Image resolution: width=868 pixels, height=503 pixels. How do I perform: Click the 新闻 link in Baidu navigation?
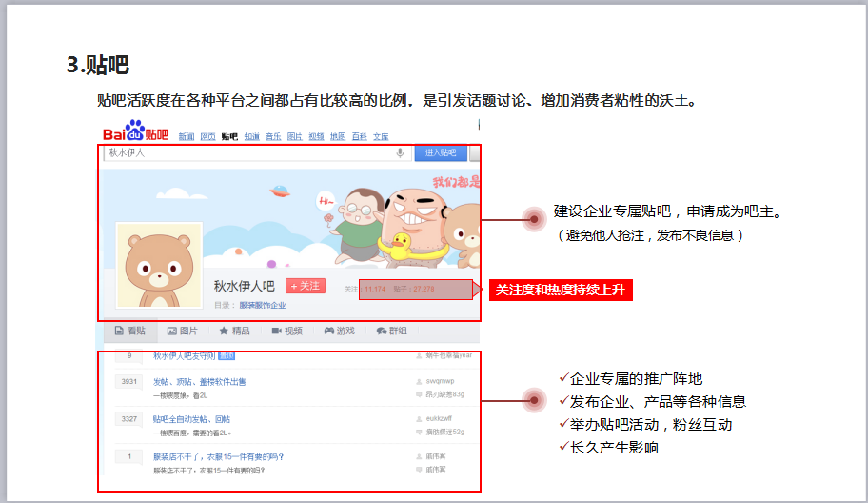(x=187, y=136)
